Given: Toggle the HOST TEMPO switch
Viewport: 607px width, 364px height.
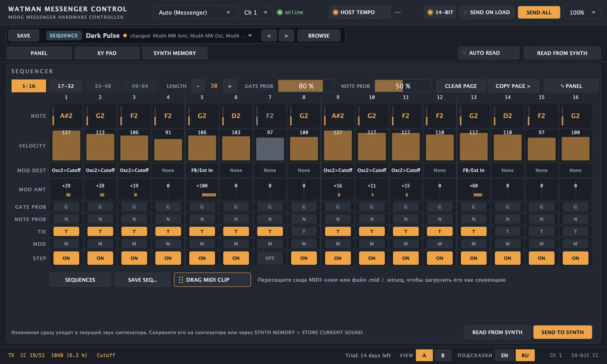Looking at the screenshot, I should [x=360, y=12].
